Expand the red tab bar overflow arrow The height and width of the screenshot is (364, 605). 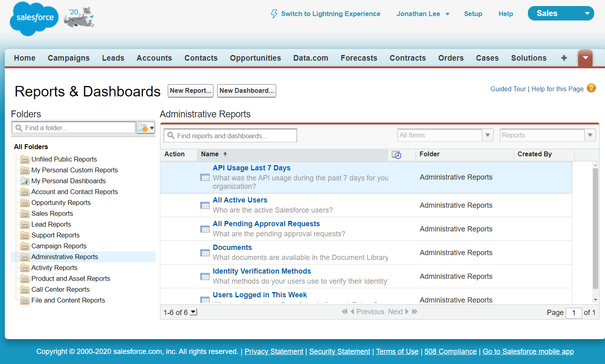[585, 58]
